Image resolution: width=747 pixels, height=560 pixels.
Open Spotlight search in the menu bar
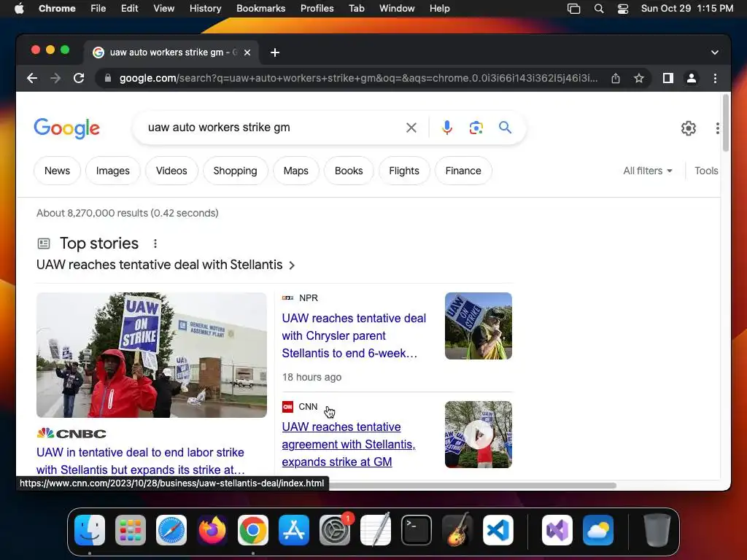click(x=599, y=9)
